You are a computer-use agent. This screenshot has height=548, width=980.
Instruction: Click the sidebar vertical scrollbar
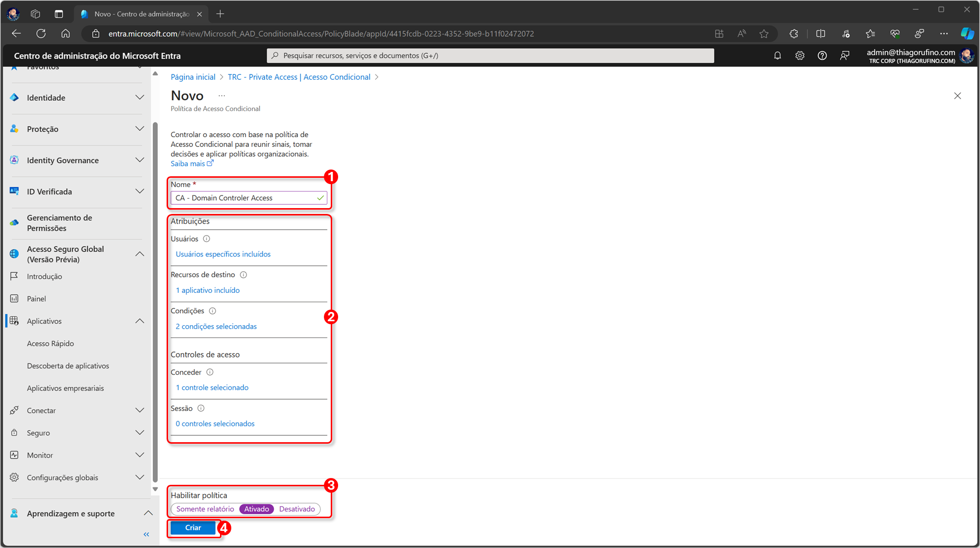[155, 303]
